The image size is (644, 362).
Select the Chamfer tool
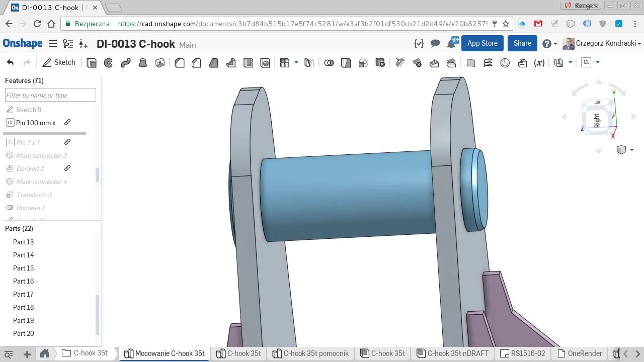click(x=197, y=63)
